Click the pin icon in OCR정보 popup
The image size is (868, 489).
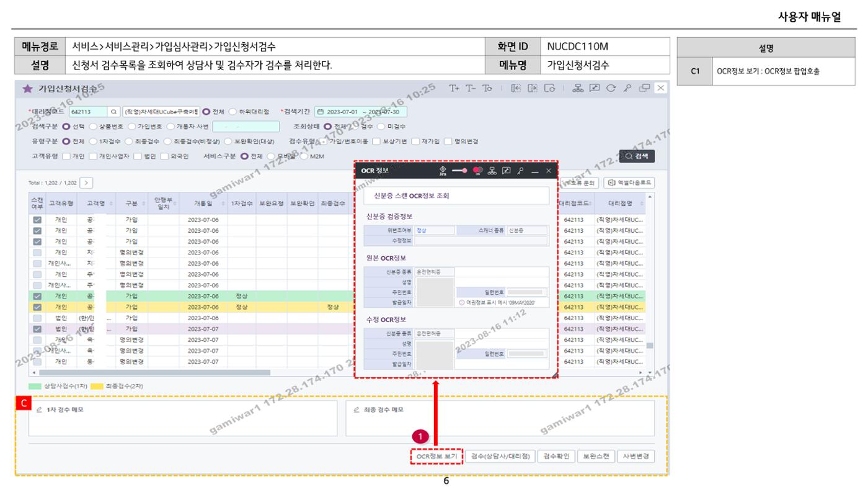click(520, 171)
